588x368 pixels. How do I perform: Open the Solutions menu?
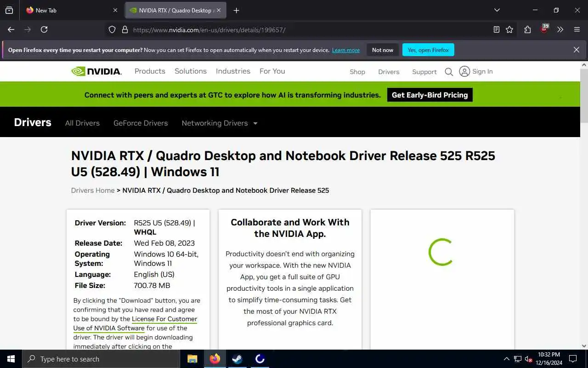pos(191,71)
